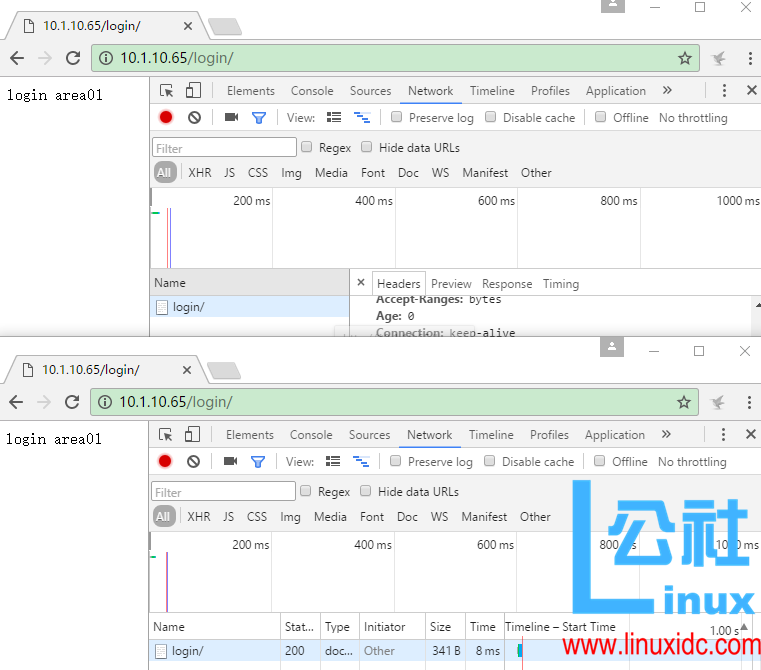
Task: Enable Preserve log in bottom DevTools
Action: (396, 461)
